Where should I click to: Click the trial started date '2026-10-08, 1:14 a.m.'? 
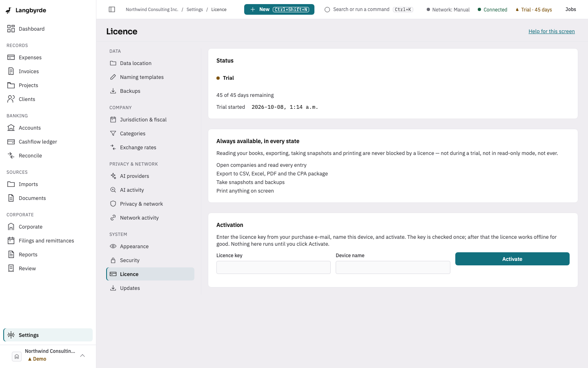pyautogui.click(x=285, y=107)
